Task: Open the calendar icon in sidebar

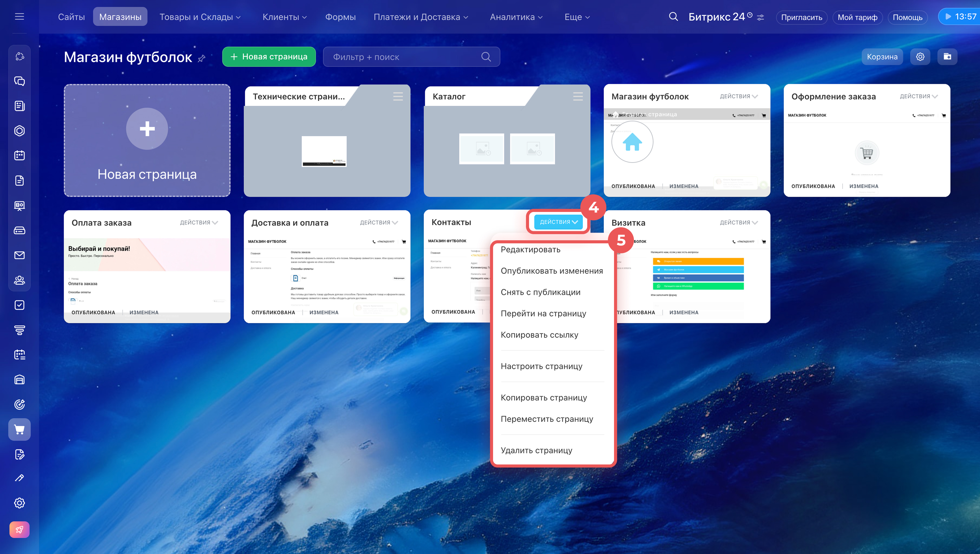Action: pyautogui.click(x=19, y=155)
